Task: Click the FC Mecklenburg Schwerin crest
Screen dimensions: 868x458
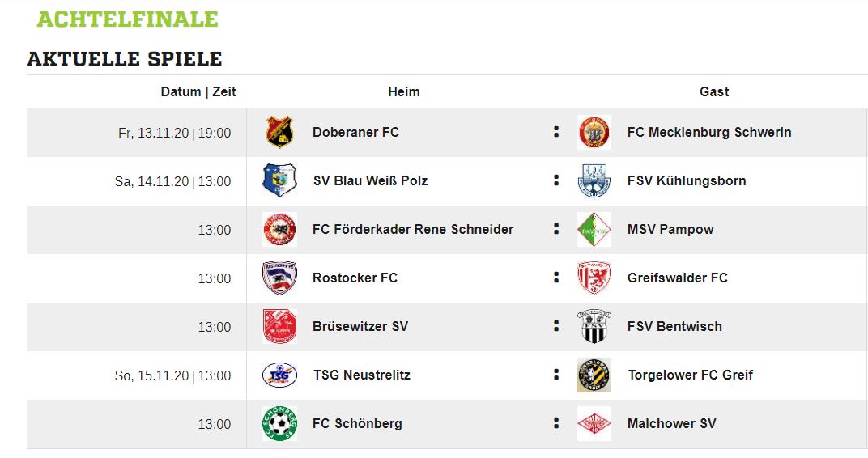Action: coord(594,133)
